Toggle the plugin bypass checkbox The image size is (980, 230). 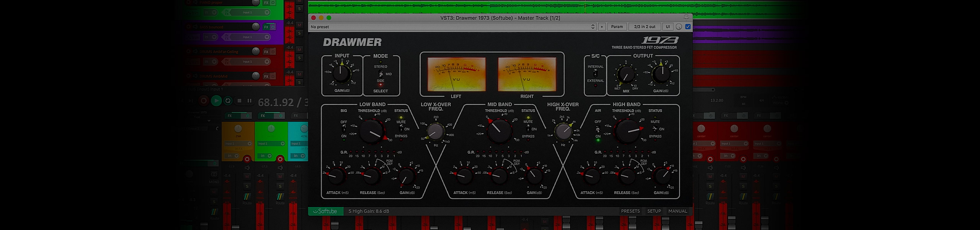pyautogui.click(x=688, y=27)
